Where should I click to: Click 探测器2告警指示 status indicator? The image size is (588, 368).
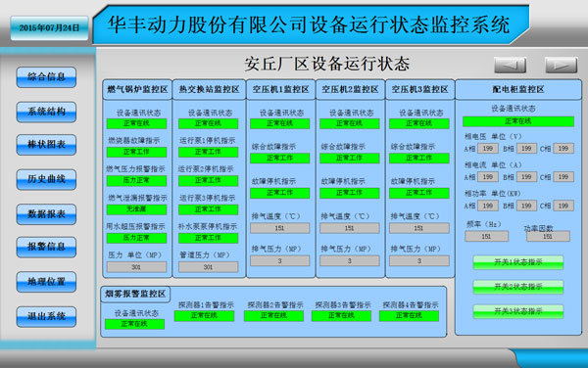(x=273, y=316)
